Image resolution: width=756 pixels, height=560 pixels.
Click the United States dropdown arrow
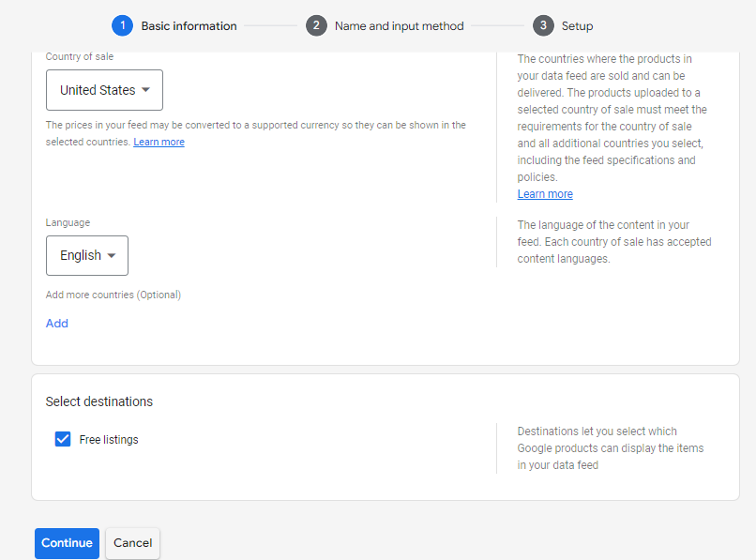pyautogui.click(x=145, y=90)
